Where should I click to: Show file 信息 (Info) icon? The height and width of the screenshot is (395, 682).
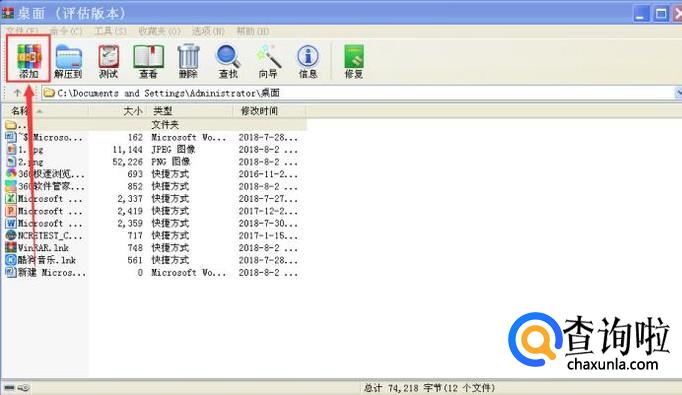[x=308, y=61]
